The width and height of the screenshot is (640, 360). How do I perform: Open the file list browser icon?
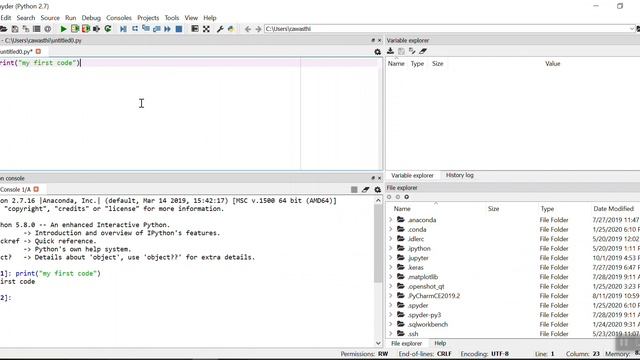[37, 29]
